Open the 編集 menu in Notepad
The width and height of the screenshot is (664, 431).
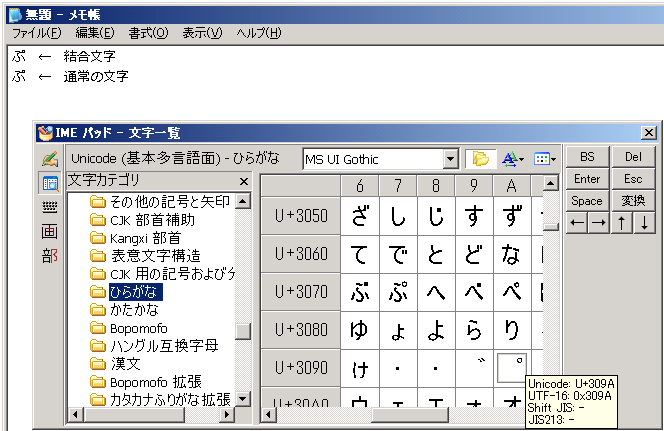click(x=95, y=33)
